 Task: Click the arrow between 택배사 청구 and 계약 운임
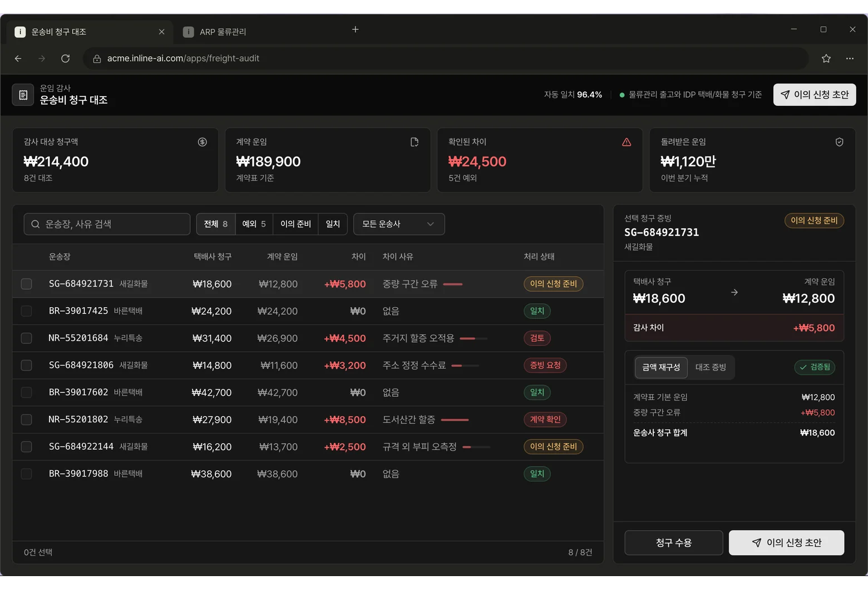[x=734, y=292]
